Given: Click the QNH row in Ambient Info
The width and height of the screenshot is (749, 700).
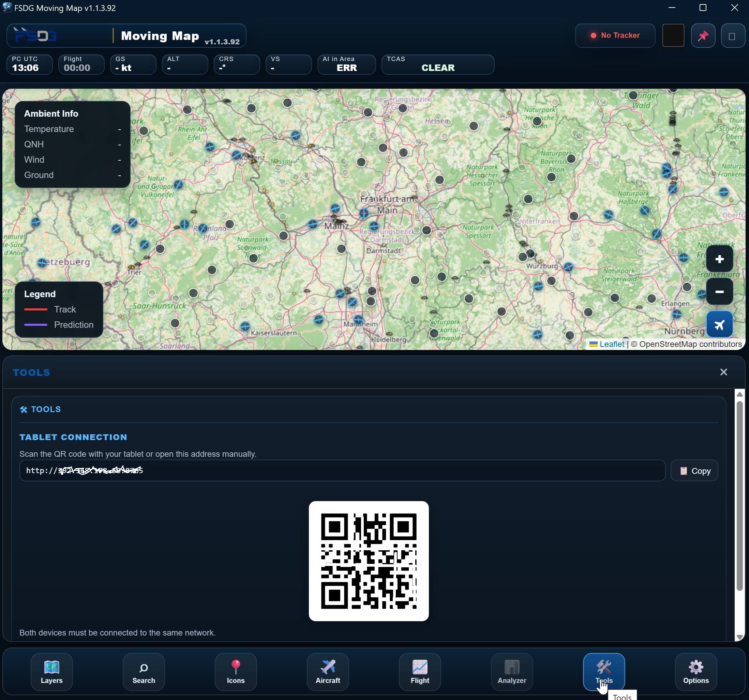Looking at the screenshot, I should pos(72,144).
